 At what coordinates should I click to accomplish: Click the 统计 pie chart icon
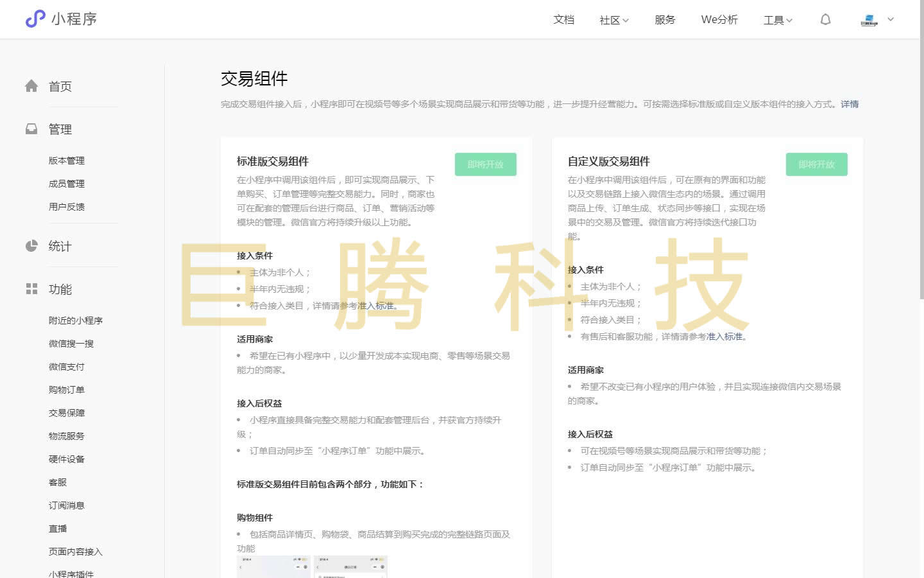tap(31, 246)
